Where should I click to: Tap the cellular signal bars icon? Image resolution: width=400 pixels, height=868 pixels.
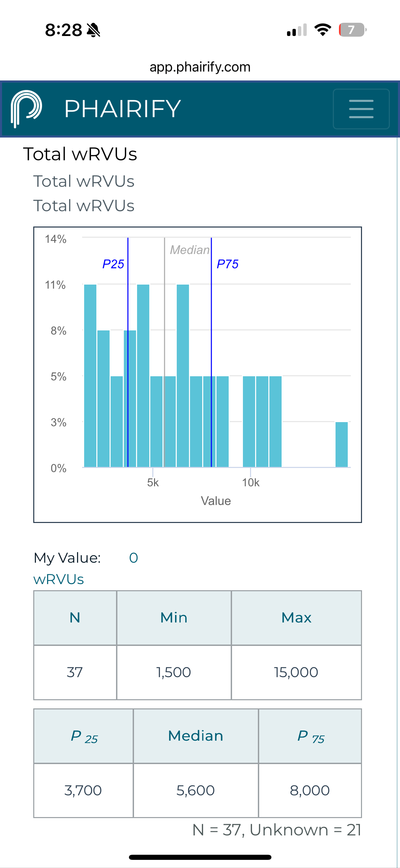297,30
